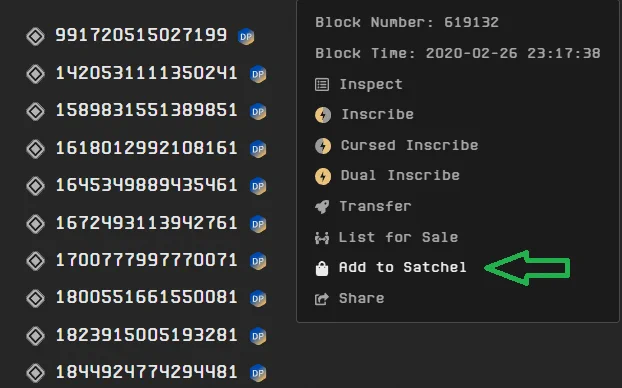This screenshot has height=388, width=622.
Task: Click the Block Number: 619132 line
Action: pos(407,22)
